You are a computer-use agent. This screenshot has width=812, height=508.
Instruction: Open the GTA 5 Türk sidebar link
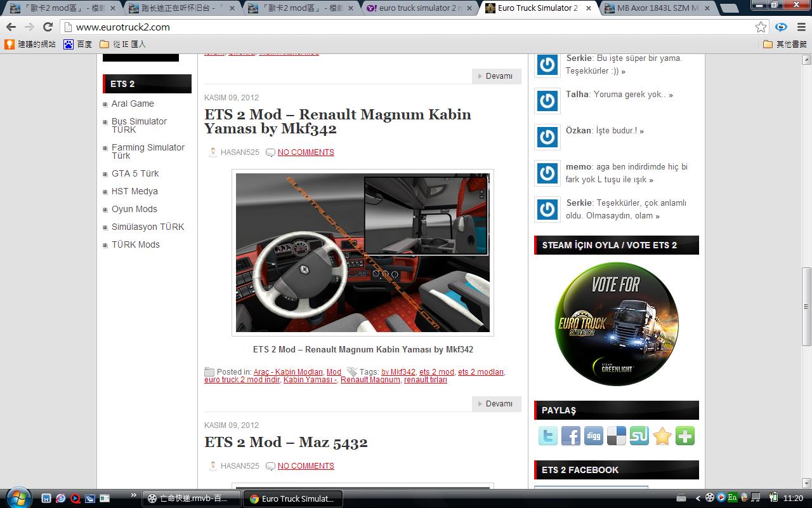tap(135, 173)
